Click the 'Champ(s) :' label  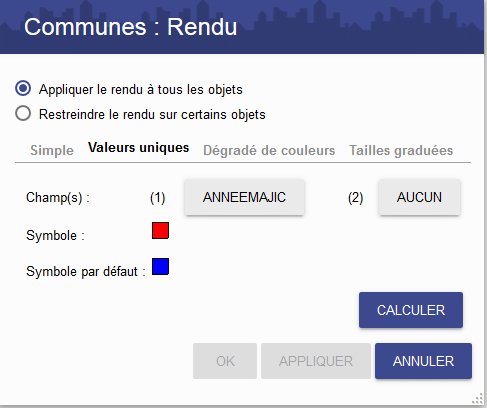(58, 197)
